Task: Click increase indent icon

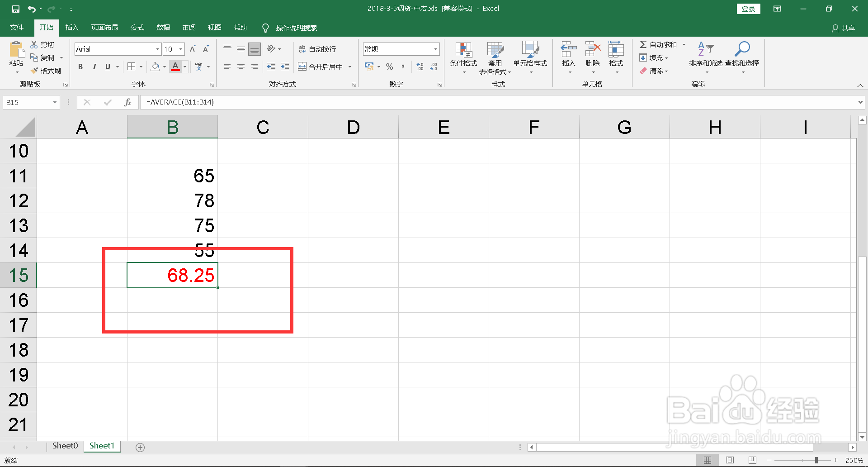Action: click(285, 67)
